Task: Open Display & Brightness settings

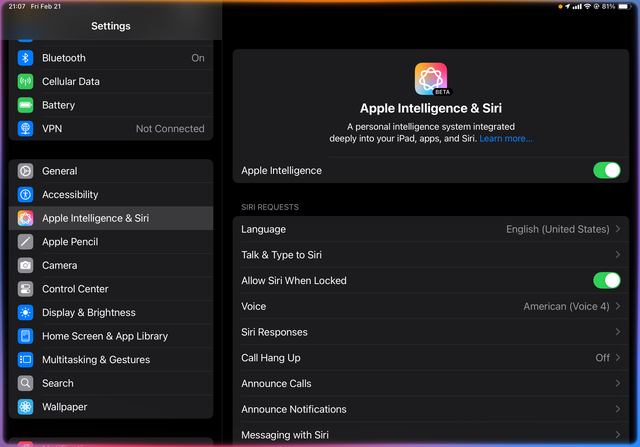Action: click(111, 313)
